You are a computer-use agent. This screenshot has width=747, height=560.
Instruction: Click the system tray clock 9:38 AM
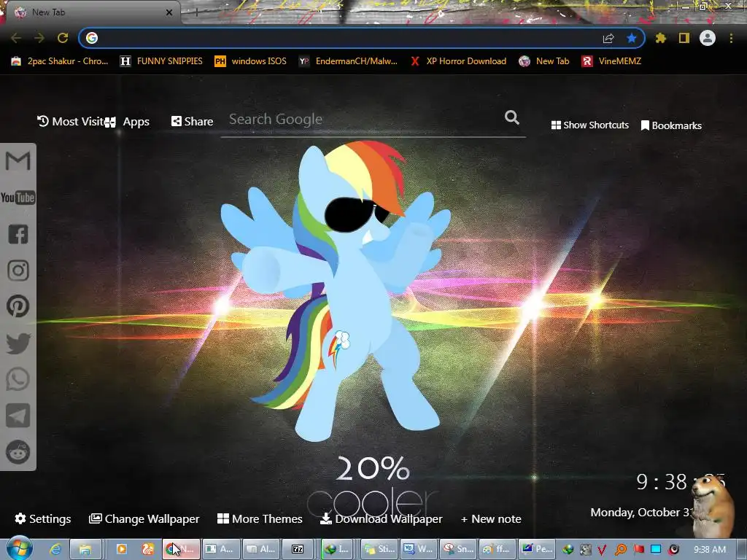(709, 549)
